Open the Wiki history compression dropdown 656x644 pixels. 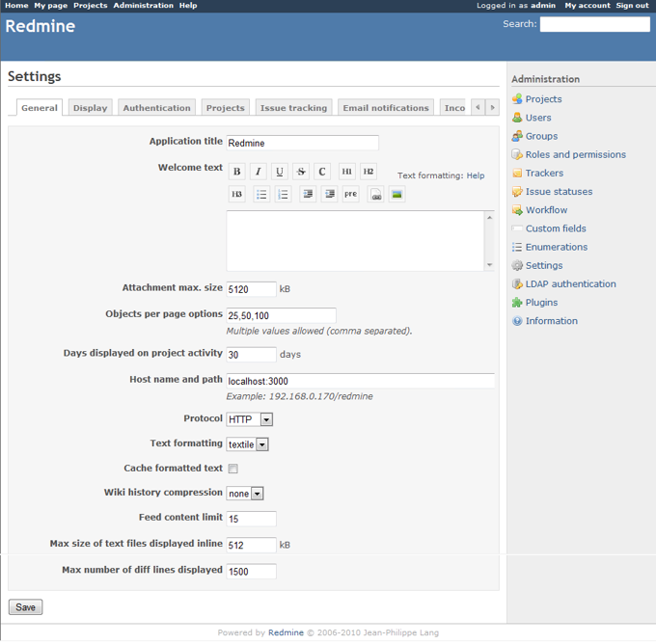245,494
